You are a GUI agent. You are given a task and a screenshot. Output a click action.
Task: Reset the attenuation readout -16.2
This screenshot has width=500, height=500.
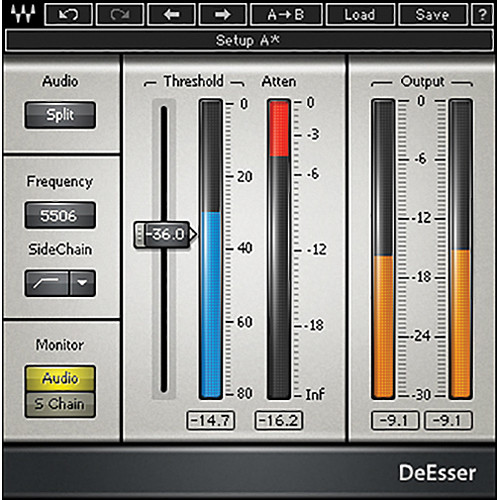[279, 420]
